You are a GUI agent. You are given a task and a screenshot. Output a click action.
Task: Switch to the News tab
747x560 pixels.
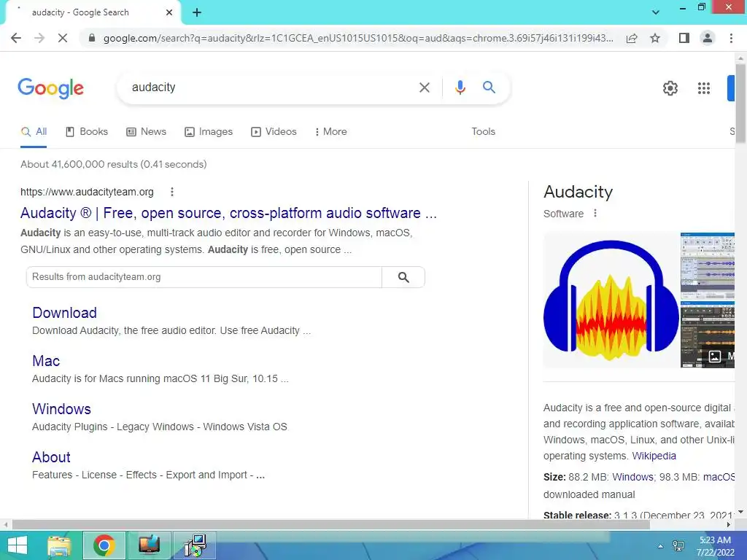tap(146, 132)
